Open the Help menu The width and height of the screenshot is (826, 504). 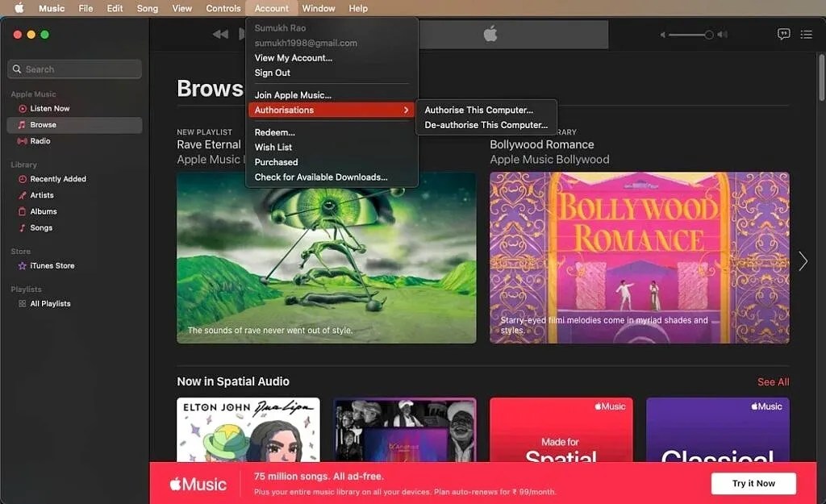pyautogui.click(x=358, y=8)
